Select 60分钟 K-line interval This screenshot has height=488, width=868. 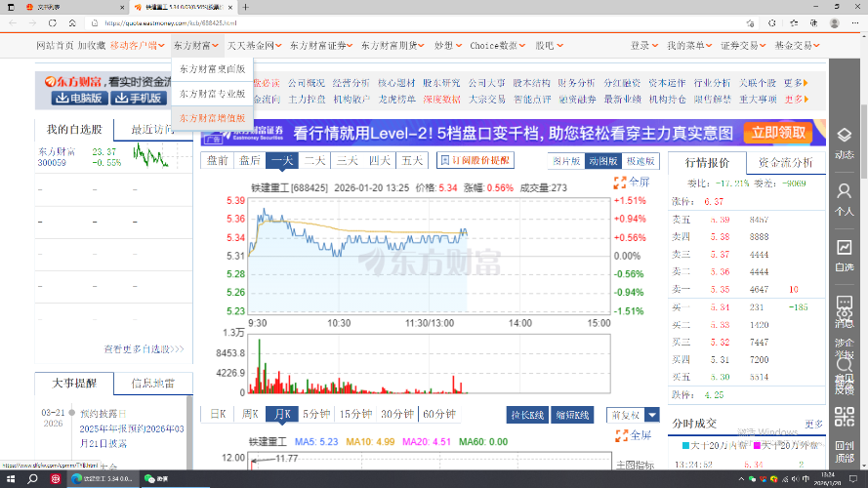pyautogui.click(x=439, y=414)
